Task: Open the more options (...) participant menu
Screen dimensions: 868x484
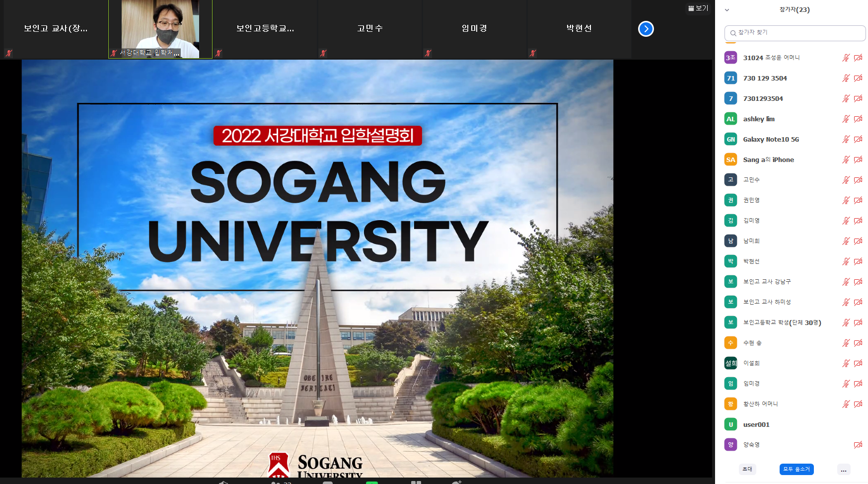Action: (844, 470)
